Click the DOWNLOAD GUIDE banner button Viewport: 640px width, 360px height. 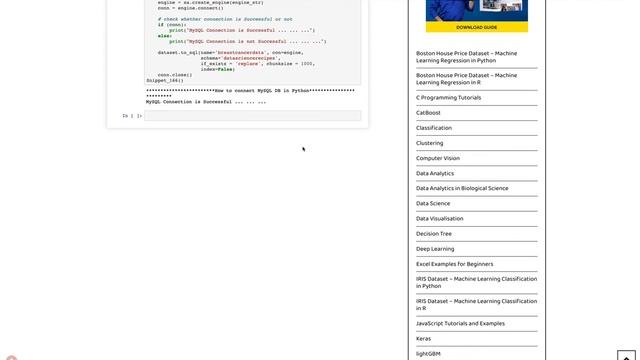pos(476,27)
